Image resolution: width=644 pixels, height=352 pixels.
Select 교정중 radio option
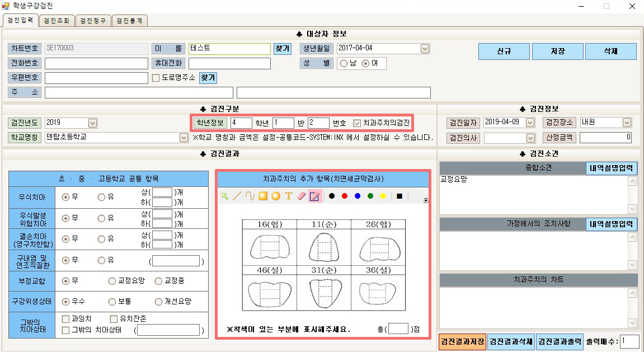158,281
